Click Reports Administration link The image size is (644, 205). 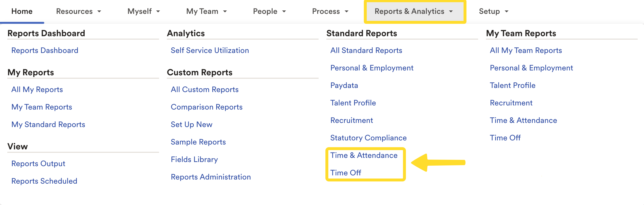211,177
